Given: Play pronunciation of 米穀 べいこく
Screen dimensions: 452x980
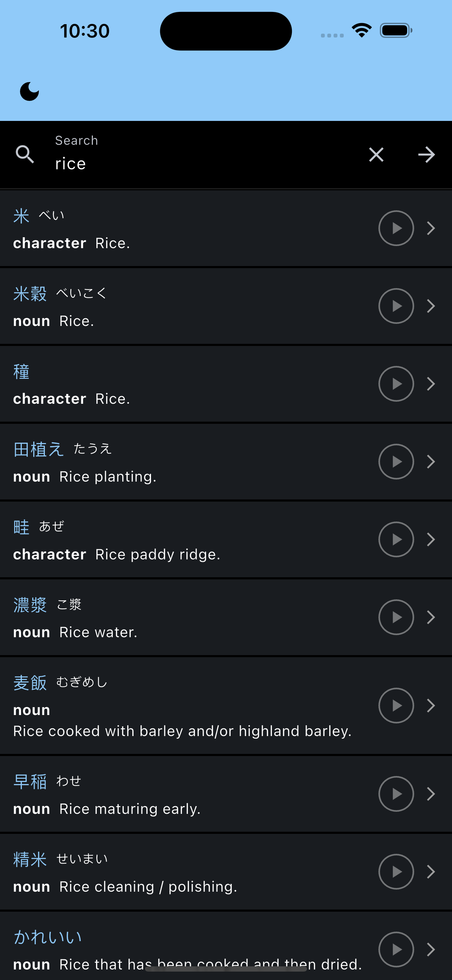Looking at the screenshot, I should pos(396,306).
